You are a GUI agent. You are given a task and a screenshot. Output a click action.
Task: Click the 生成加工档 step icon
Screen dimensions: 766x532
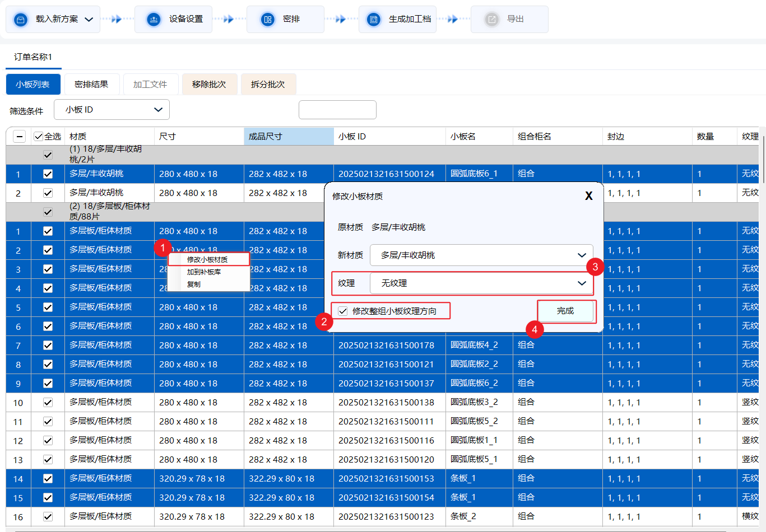pyautogui.click(x=374, y=20)
